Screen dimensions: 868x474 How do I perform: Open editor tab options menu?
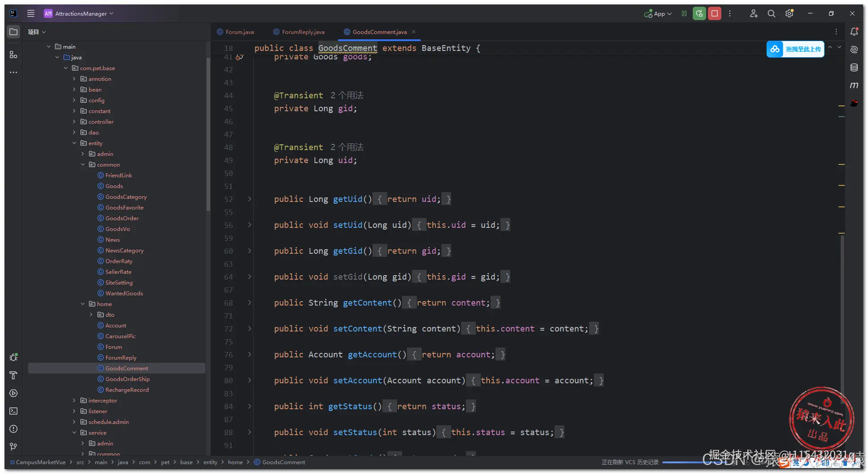click(x=836, y=32)
